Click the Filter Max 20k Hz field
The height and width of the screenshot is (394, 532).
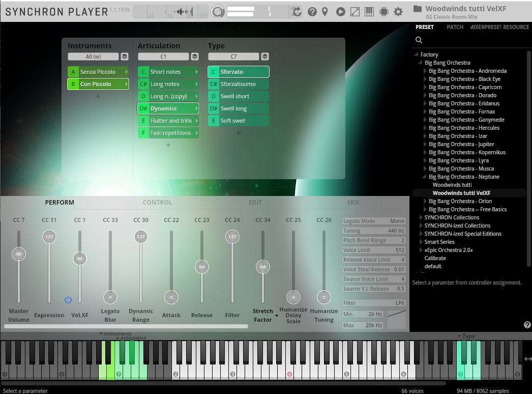(362, 325)
